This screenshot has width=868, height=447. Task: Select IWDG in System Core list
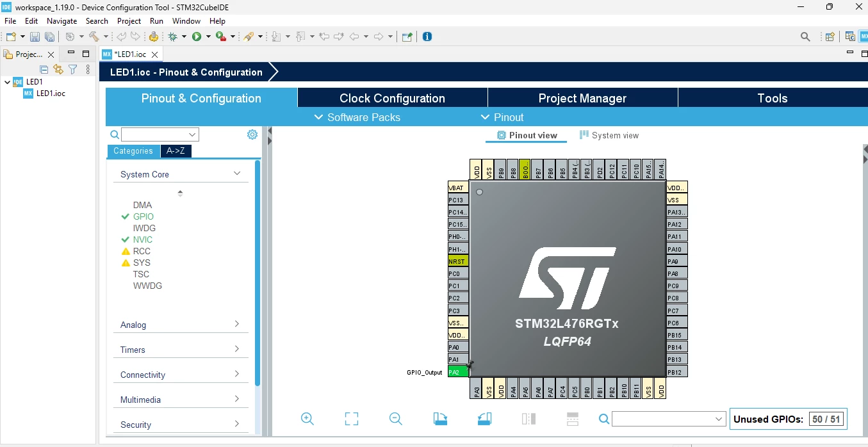click(144, 228)
